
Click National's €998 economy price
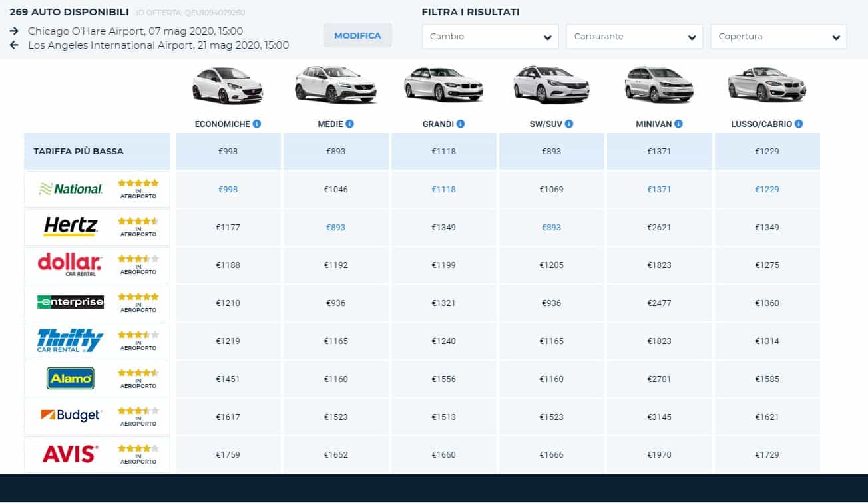pos(228,189)
